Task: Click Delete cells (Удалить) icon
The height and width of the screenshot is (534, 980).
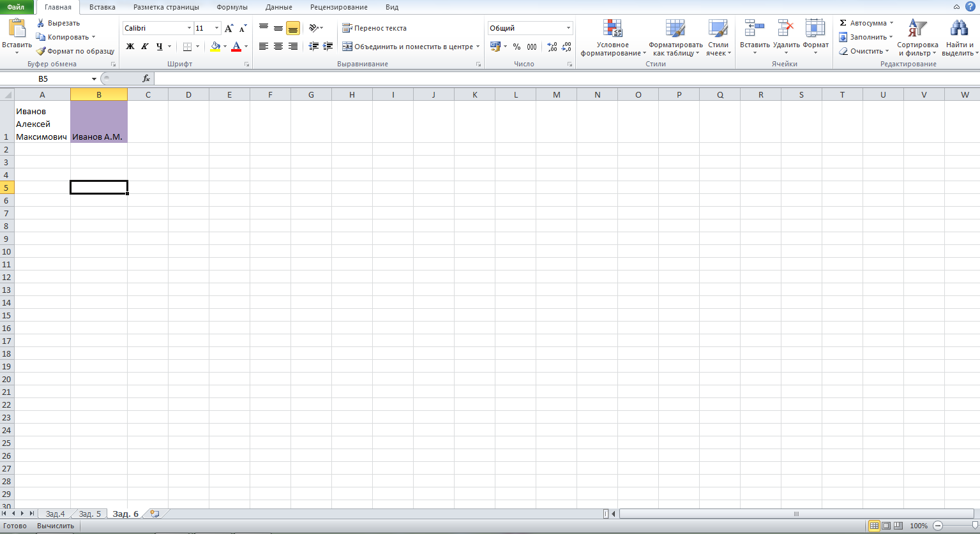Action: coord(786,28)
